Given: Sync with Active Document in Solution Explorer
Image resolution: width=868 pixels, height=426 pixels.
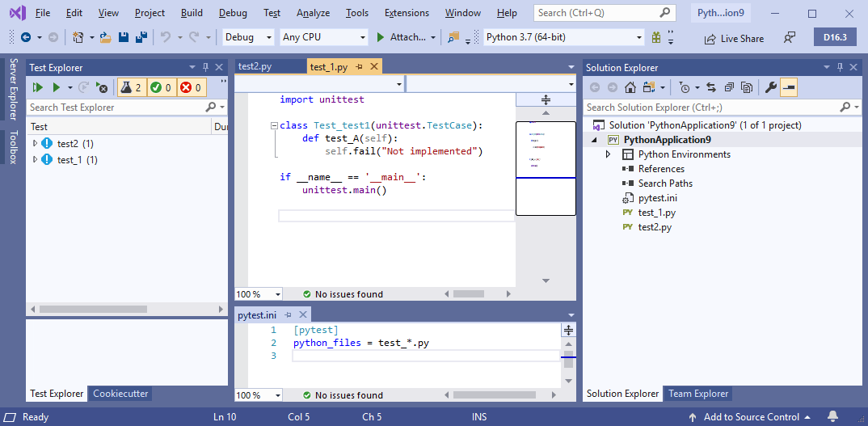Looking at the screenshot, I should [x=711, y=87].
